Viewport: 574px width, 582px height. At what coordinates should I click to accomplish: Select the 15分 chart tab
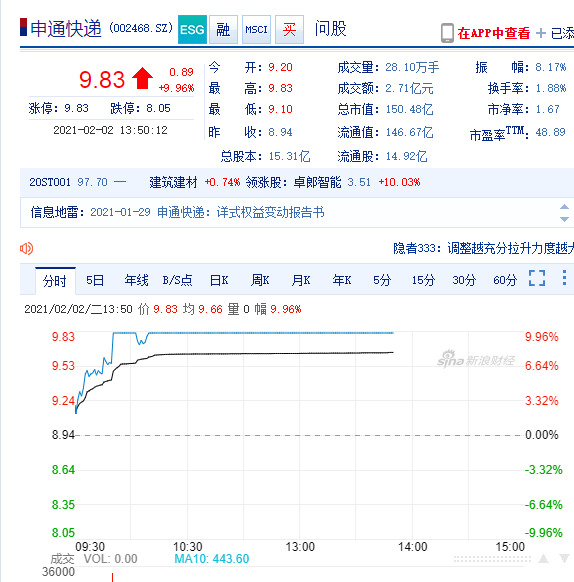423,280
